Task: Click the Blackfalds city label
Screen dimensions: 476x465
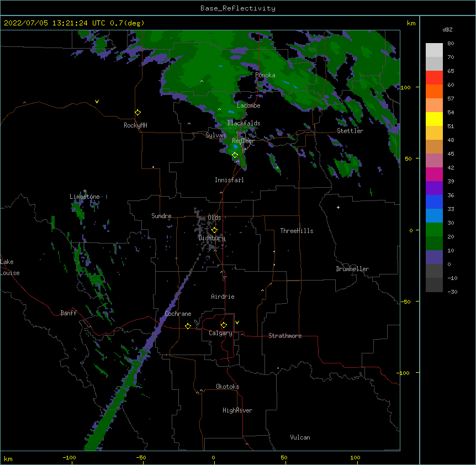Action: (x=244, y=123)
